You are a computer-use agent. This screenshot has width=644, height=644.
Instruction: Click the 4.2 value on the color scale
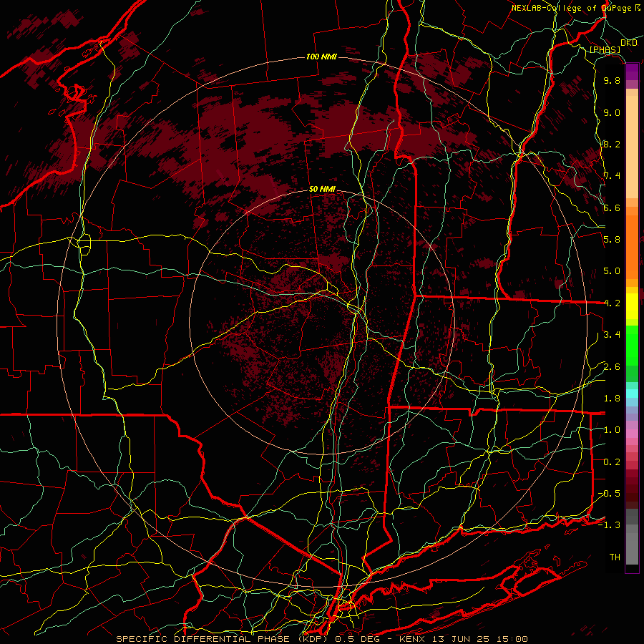(x=612, y=303)
